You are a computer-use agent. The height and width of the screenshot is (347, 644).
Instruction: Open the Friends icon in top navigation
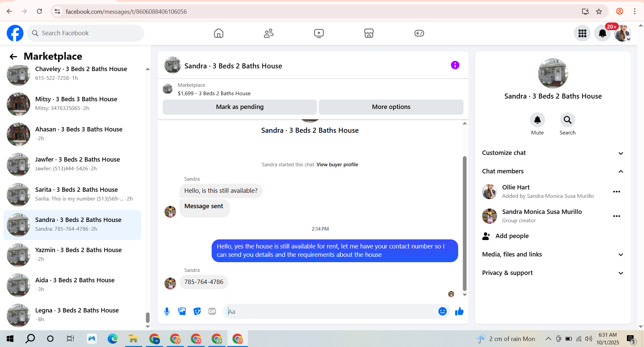(x=269, y=33)
